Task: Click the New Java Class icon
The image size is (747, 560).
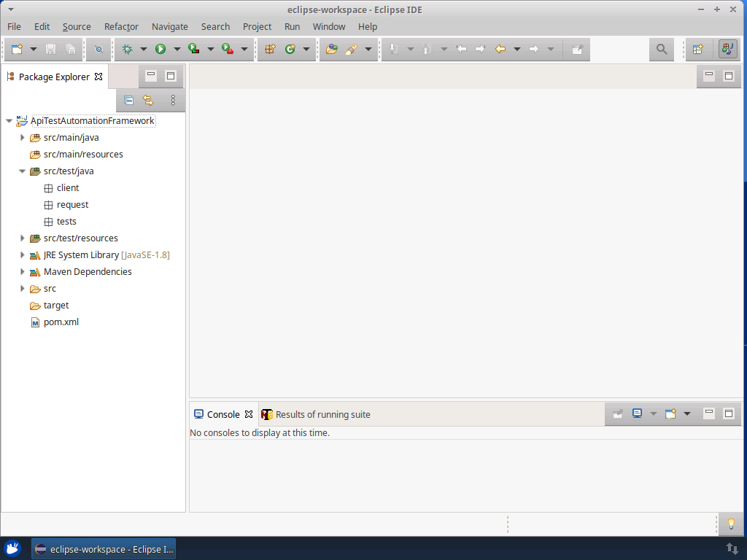Action: tap(290, 49)
